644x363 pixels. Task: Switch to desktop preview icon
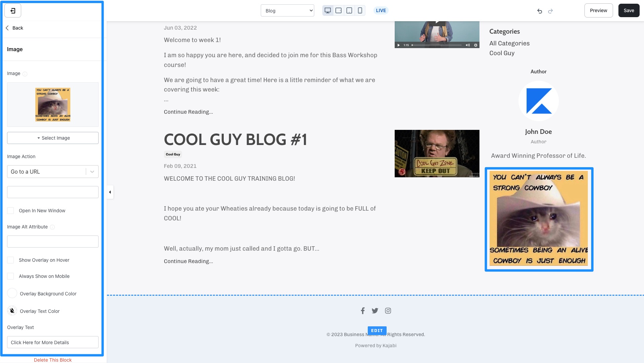pyautogui.click(x=328, y=10)
